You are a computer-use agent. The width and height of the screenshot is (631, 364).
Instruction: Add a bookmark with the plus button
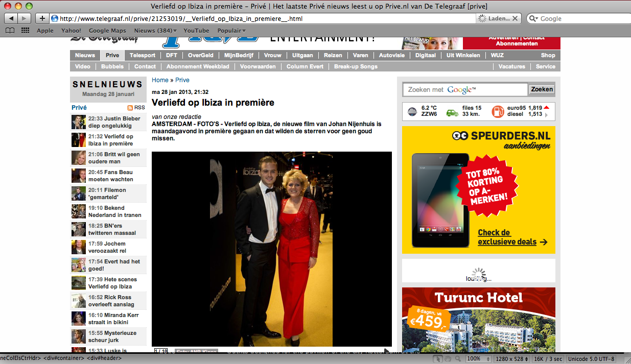pyautogui.click(x=42, y=18)
